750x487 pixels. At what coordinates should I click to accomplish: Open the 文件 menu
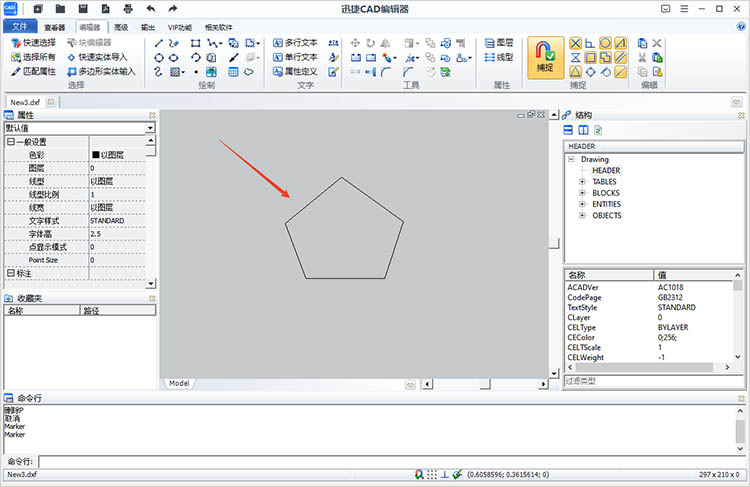pos(20,28)
